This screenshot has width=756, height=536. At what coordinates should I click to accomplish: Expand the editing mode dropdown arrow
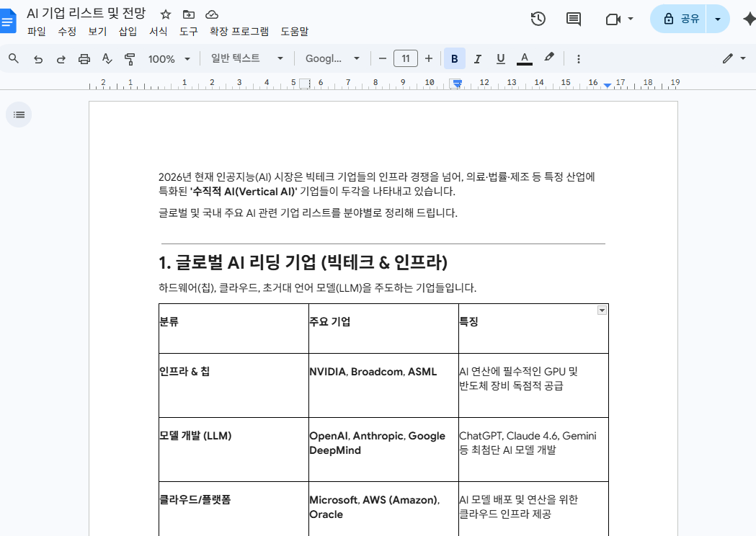pyautogui.click(x=743, y=59)
